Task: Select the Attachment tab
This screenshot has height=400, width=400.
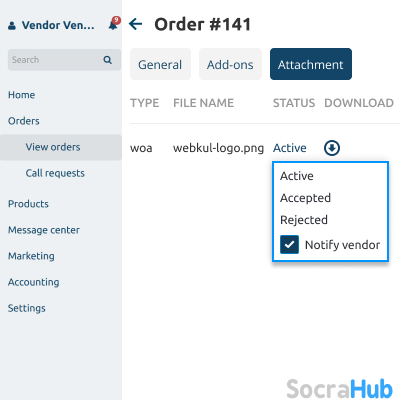Action: [x=311, y=64]
